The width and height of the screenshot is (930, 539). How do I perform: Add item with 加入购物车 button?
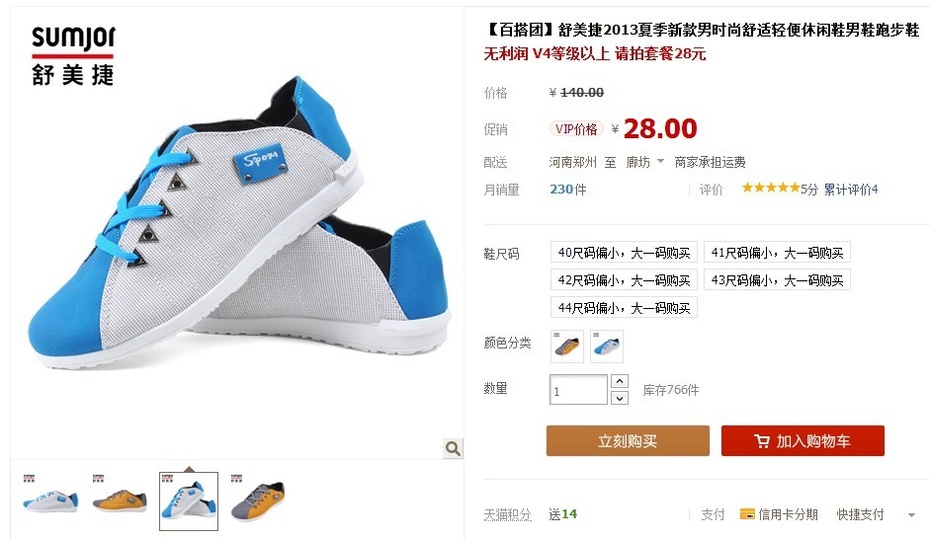(802, 441)
